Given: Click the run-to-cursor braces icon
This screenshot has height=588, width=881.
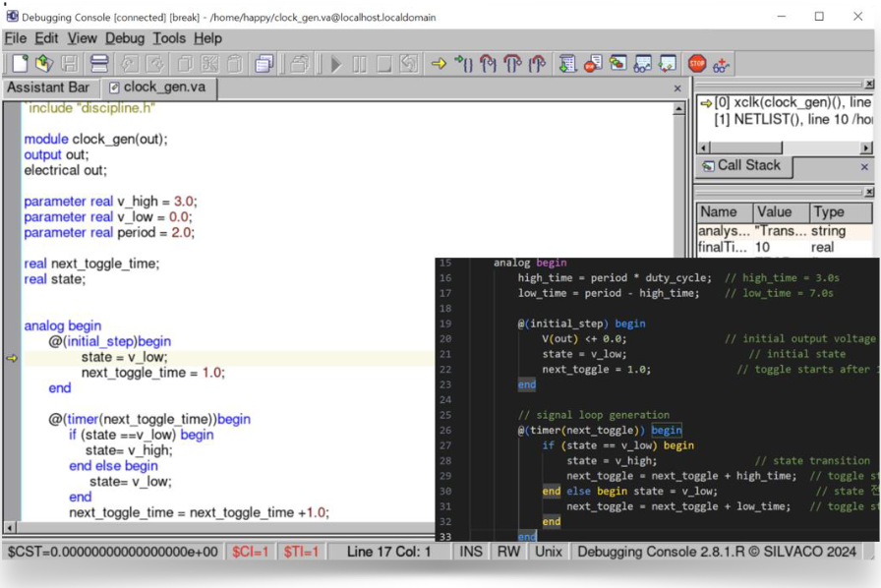Looking at the screenshot, I should pyautogui.click(x=463, y=64).
